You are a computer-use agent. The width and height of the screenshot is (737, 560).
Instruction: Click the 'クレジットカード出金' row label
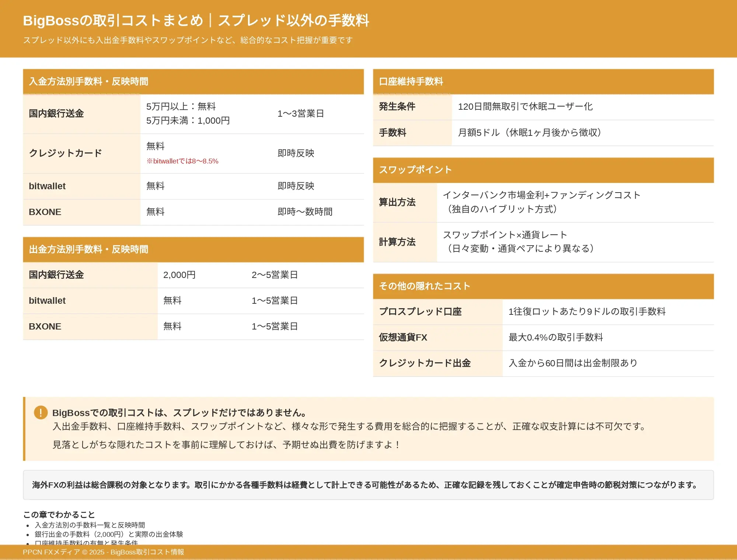(438, 363)
